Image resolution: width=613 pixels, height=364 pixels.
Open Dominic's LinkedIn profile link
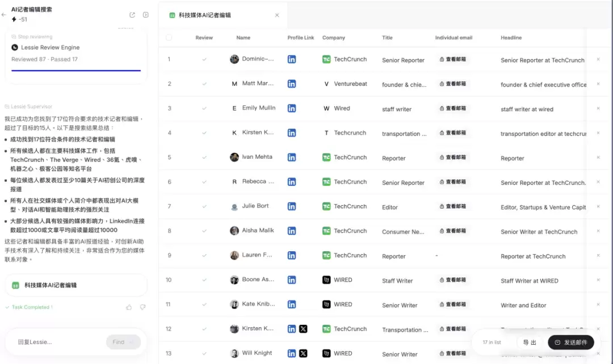point(292,60)
